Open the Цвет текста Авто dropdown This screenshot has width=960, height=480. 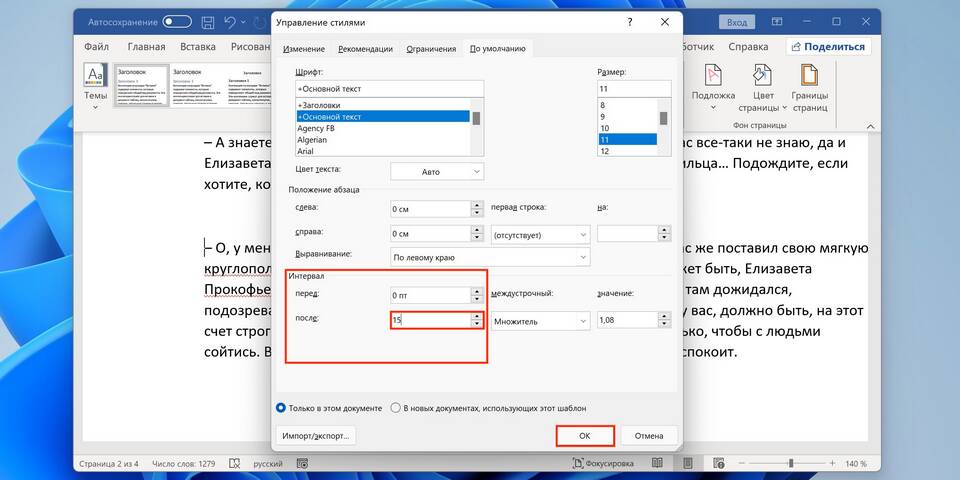437,172
